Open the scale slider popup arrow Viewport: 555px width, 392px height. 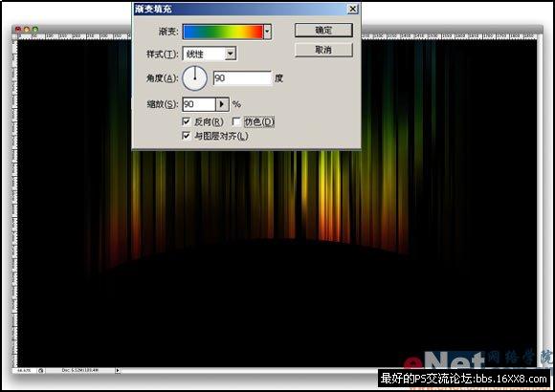click(222, 104)
